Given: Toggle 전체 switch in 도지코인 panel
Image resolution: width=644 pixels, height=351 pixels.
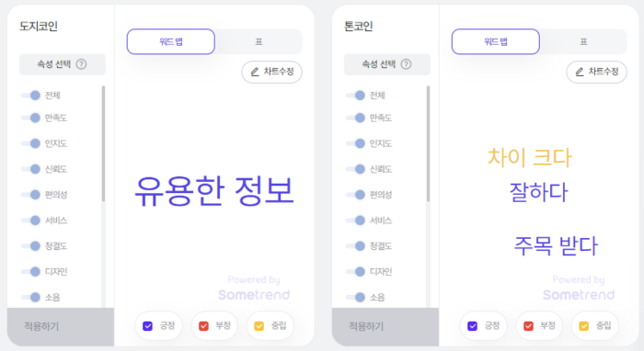Looking at the screenshot, I should pos(30,96).
